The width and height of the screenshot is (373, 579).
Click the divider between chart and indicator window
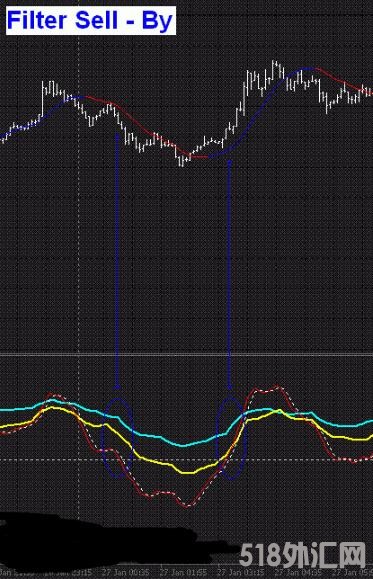tap(186, 355)
